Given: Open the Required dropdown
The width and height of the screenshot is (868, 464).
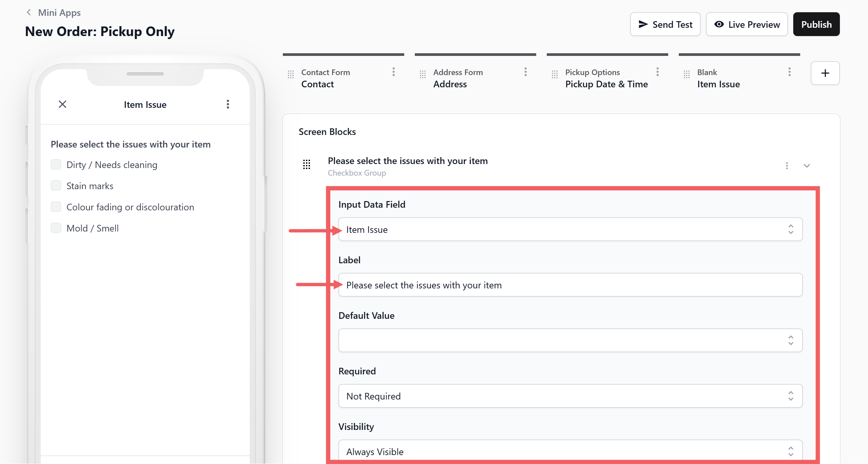Looking at the screenshot, I should point(570,396).
